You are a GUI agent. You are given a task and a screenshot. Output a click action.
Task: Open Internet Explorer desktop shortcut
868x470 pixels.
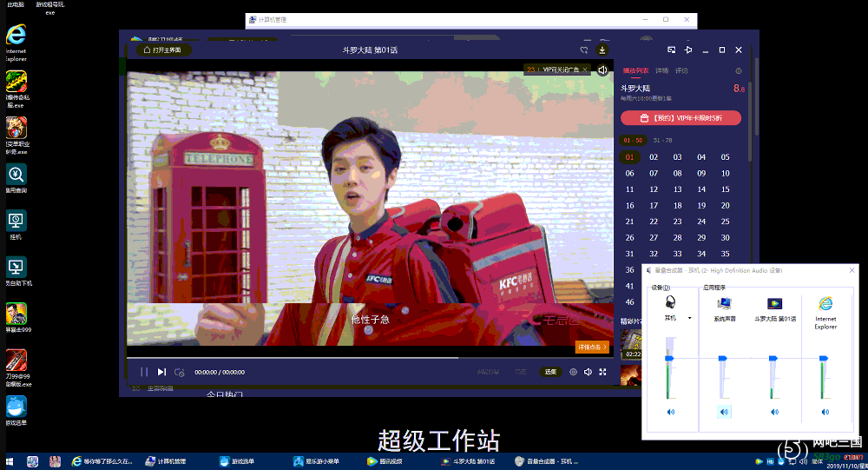click(16, 42)
